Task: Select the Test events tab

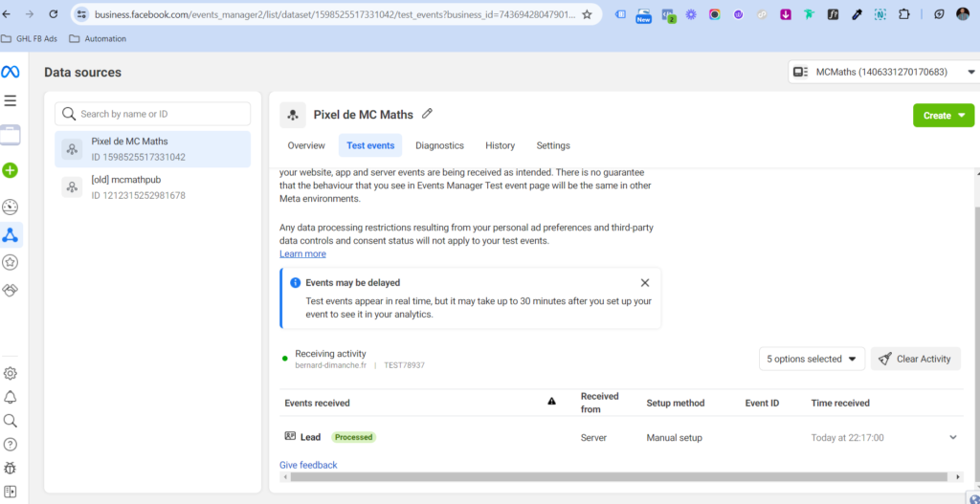Action: (370, 145)
